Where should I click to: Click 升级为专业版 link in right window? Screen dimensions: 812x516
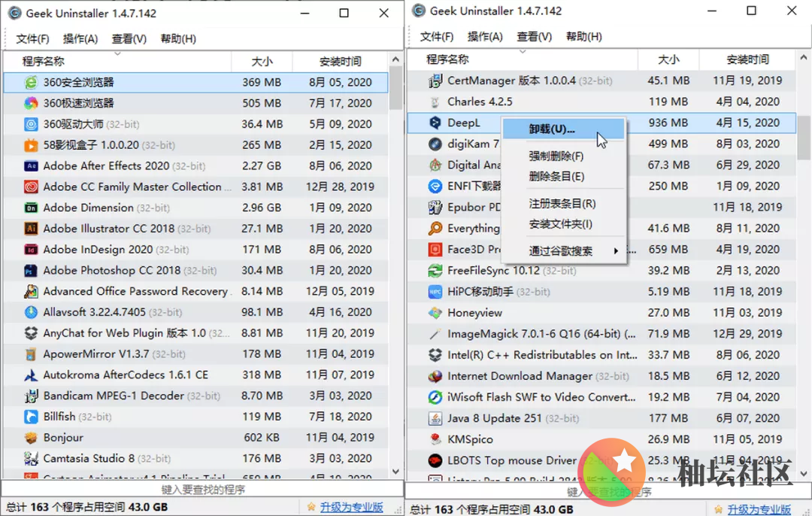click(759, 509)
